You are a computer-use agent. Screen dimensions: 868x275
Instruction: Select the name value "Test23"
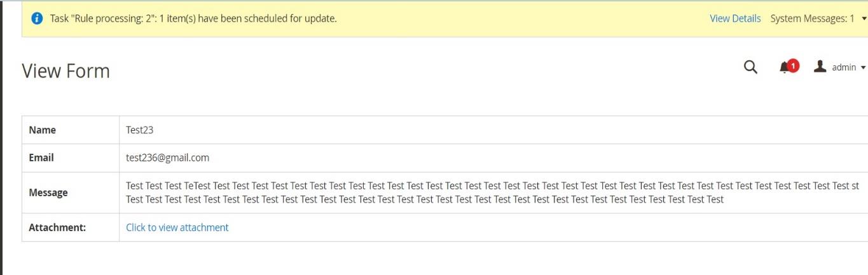coord(140,130)
